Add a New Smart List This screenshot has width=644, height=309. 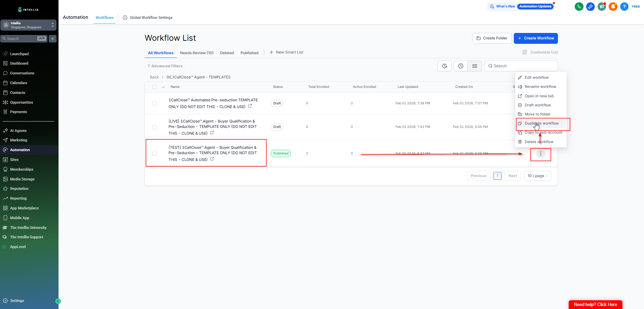(286, 52)
